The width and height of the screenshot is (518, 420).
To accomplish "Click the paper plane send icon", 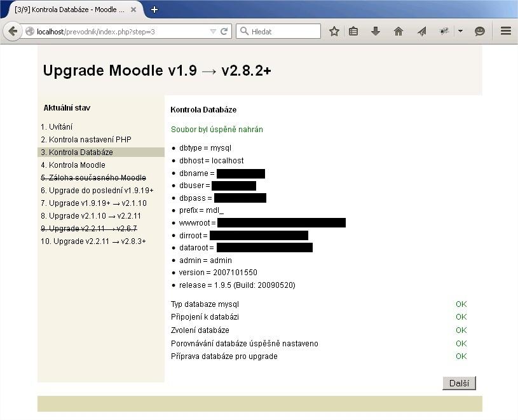I will tap(422, 31).
